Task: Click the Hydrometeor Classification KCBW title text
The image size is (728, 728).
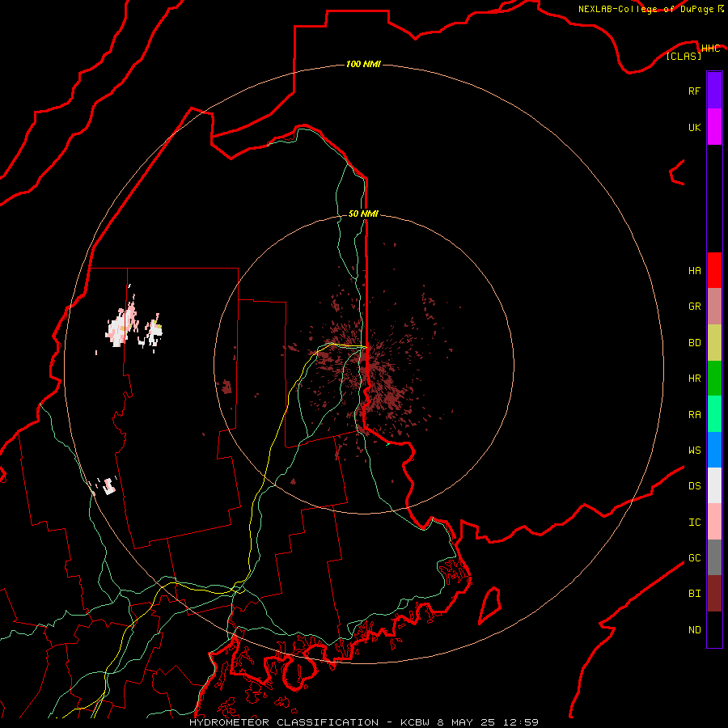Action: tap(363, 722)
